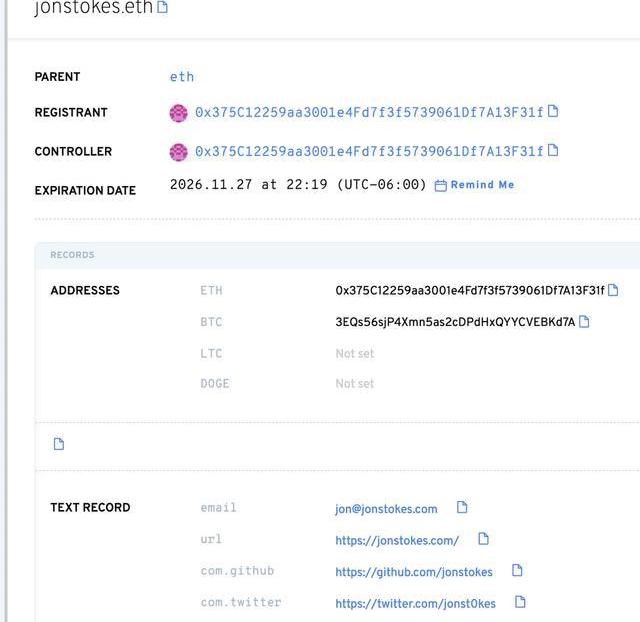The image size is (640, 622).
Task: Open the registrant address link
Action: [368, 113]
